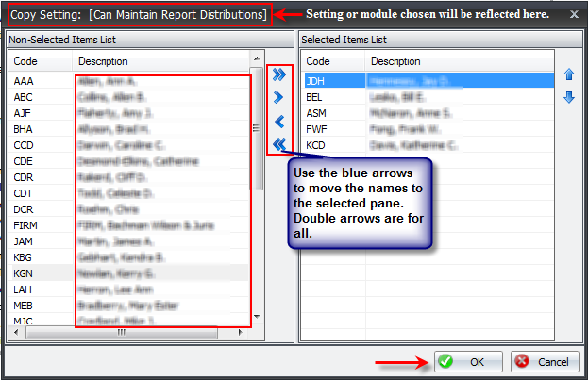Click the OK button
The width and height of the screenshot is (588, 380).
(467, 361)
